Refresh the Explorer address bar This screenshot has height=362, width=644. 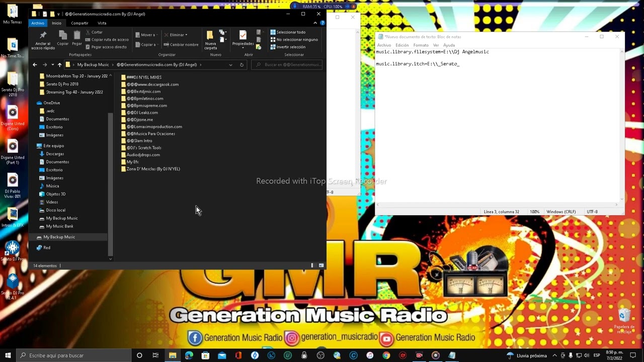point(242,64)
